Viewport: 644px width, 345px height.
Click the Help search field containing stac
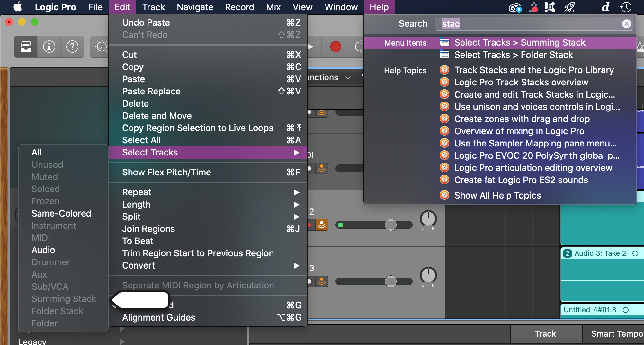click(534, 24)
